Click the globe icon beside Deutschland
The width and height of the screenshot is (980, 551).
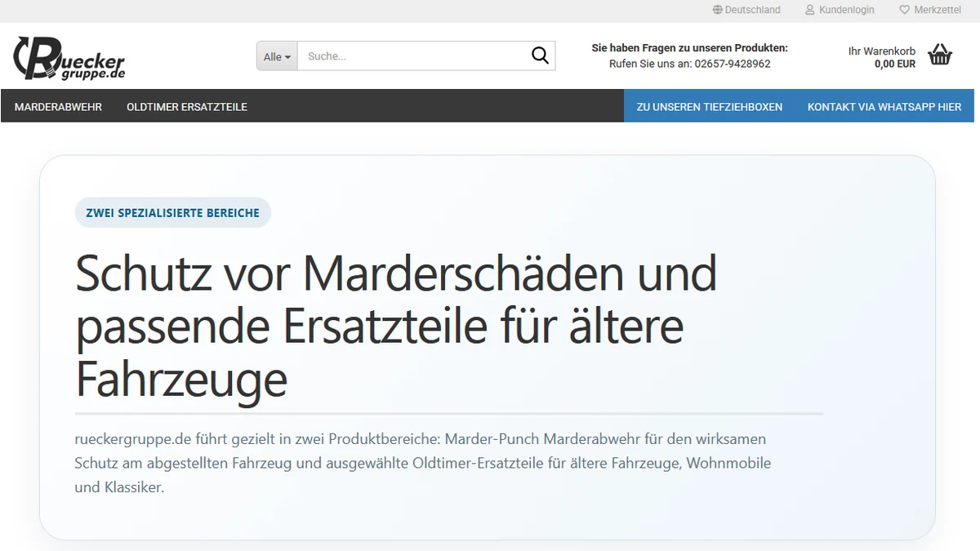pyautogui.click(x=717, y=10)
